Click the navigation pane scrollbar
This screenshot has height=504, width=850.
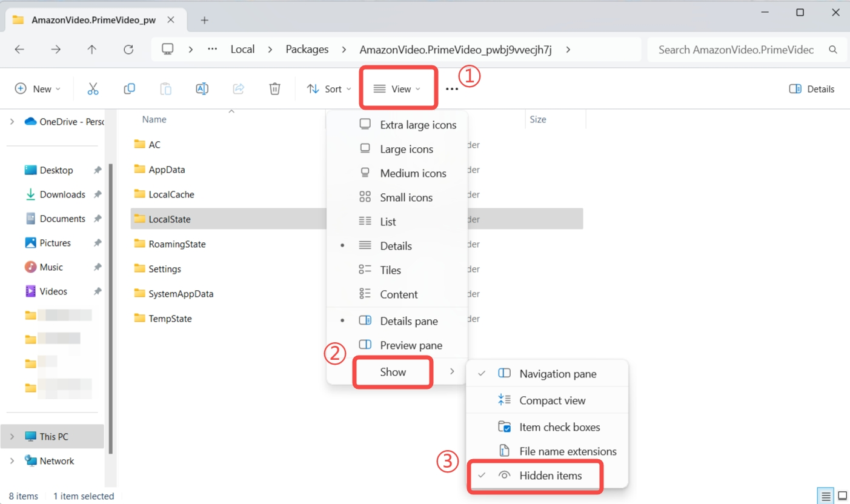[x=110, y=309]
